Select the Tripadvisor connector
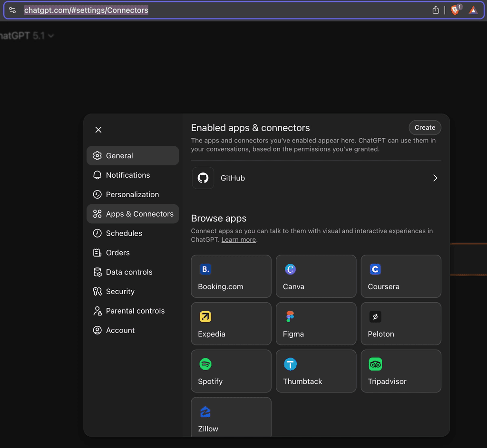Viewport: 487px width, 448px height. coord(401,371)
